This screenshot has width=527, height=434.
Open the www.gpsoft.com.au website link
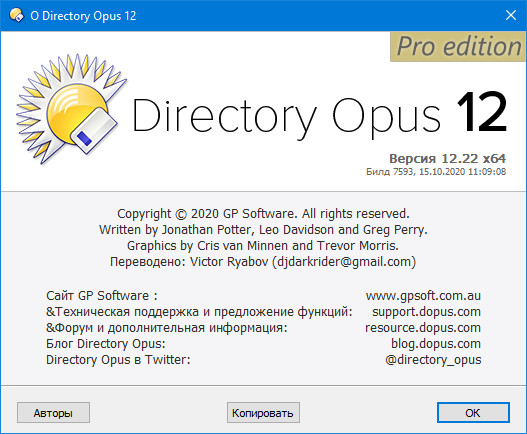(423, 295)
